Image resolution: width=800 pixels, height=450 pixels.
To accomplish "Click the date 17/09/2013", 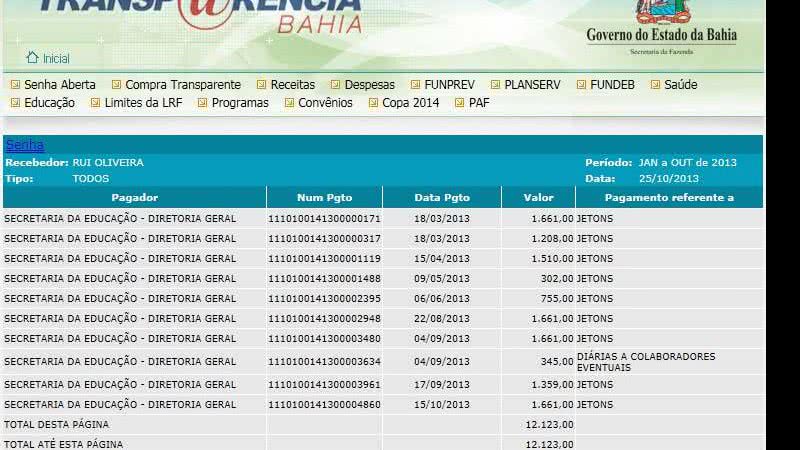I will [442, 384].
